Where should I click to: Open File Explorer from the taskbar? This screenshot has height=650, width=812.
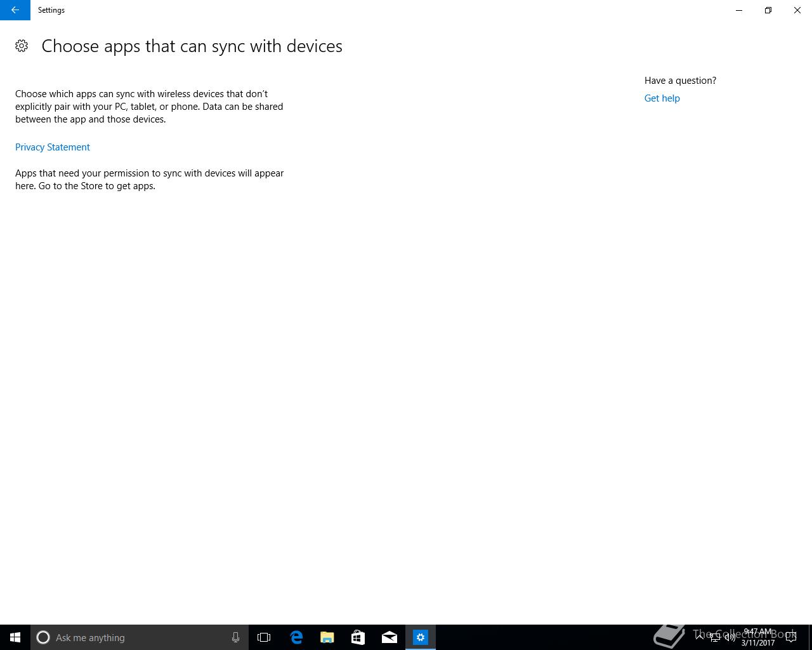pos(327,637)
